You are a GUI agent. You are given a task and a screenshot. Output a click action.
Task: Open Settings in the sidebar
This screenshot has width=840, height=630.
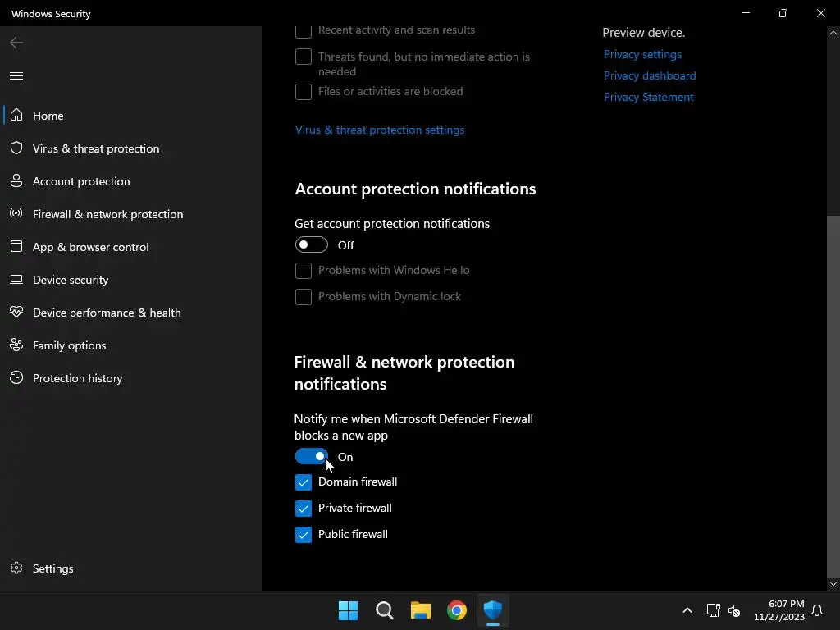pyautogui.click(x=131, y=568)
